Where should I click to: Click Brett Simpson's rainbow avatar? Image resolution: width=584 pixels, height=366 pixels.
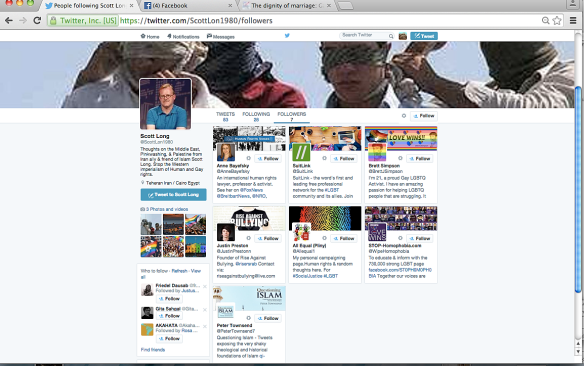[x=377, y=152]
